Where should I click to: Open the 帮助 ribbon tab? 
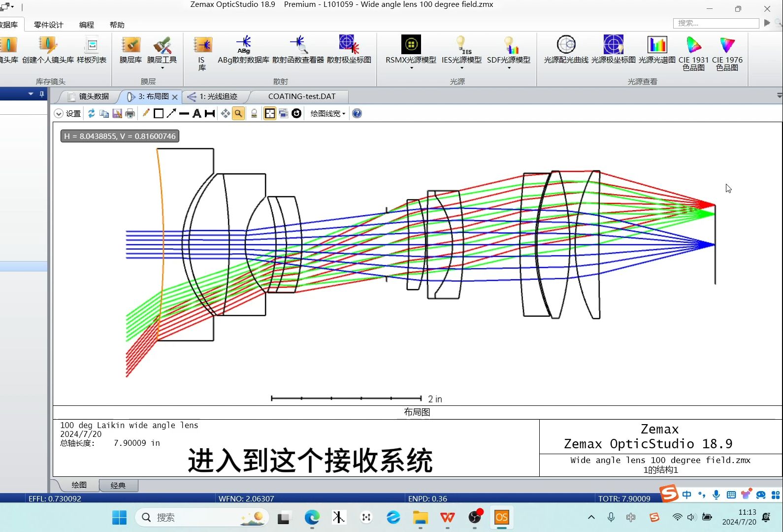click(117, 25)
